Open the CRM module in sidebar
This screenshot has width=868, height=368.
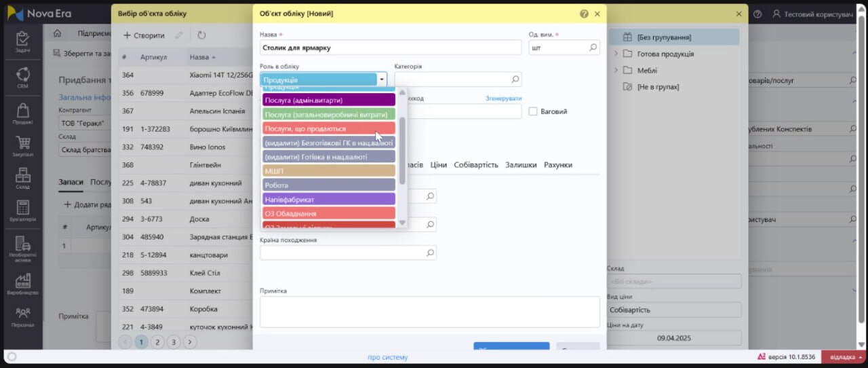point(22,77)
